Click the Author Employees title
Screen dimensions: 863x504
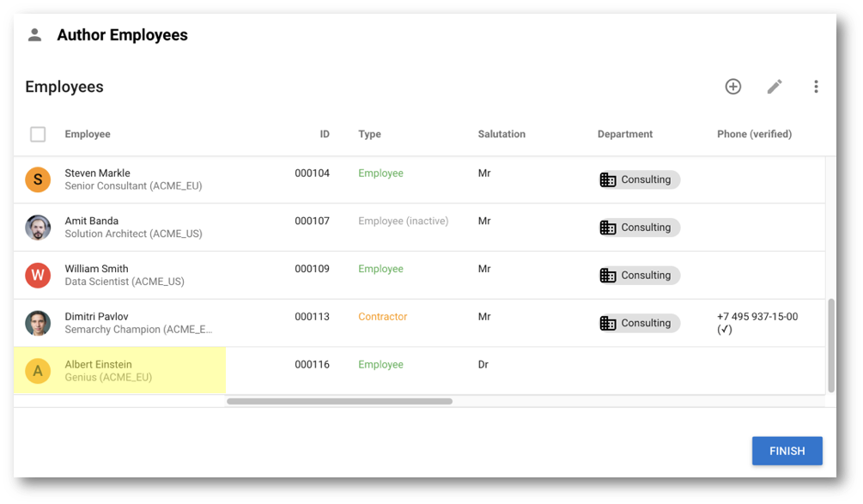pyautogui.click(x=122, y=35)
